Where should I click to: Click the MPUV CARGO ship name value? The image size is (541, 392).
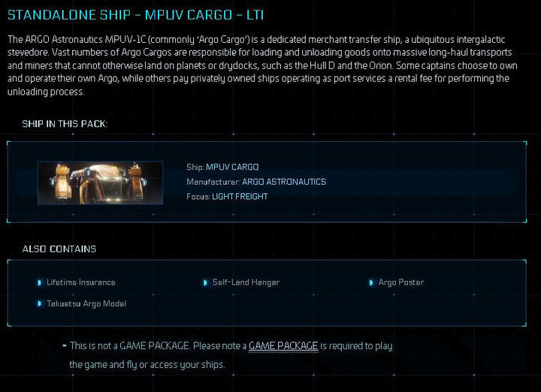point(232,167)
